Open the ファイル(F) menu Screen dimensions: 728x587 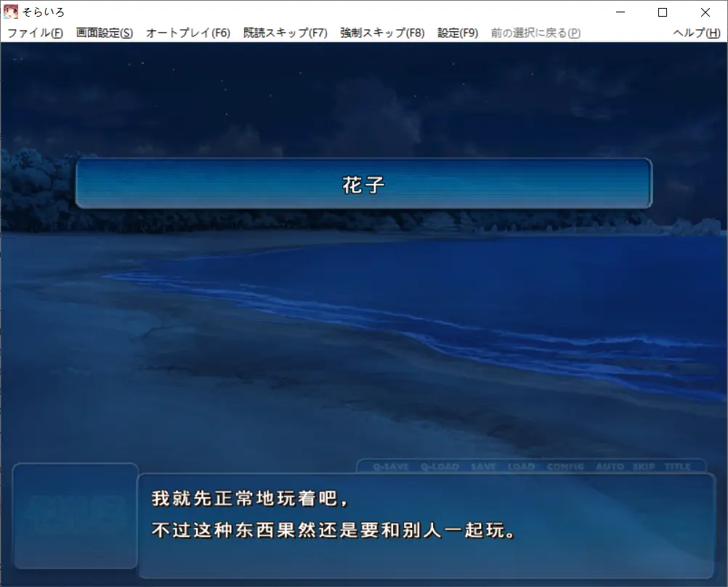point(36,33)
